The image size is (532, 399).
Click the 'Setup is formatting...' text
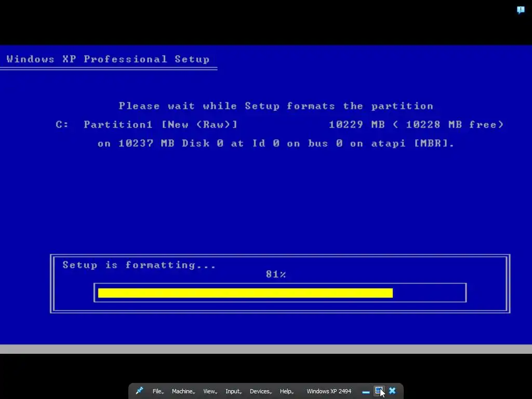click(x=139, y=265)
